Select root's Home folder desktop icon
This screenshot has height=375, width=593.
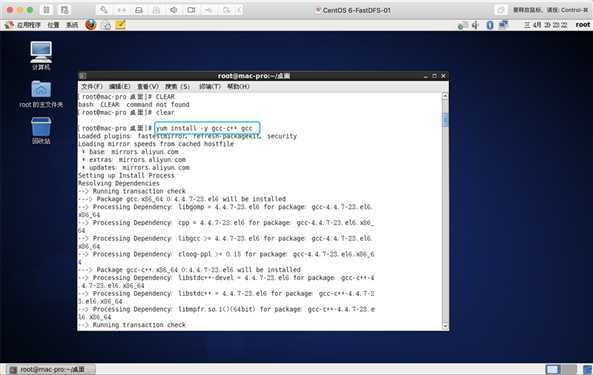[41, 94]
